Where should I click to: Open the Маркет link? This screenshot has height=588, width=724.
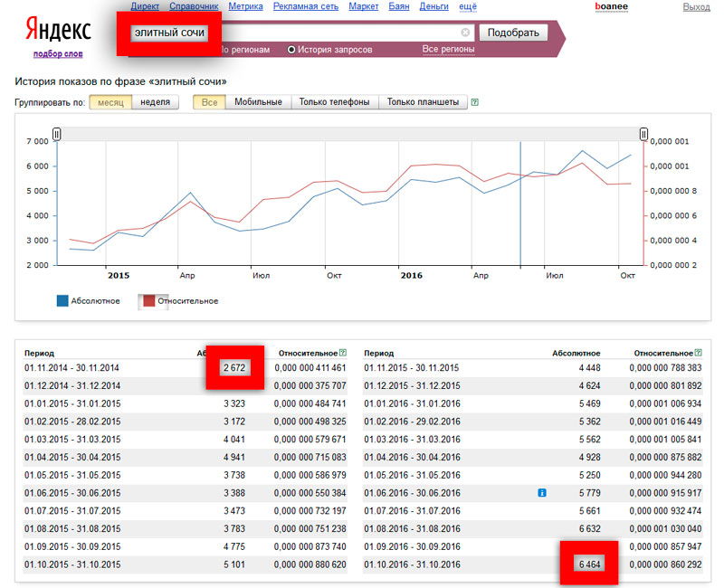[364, 6]
